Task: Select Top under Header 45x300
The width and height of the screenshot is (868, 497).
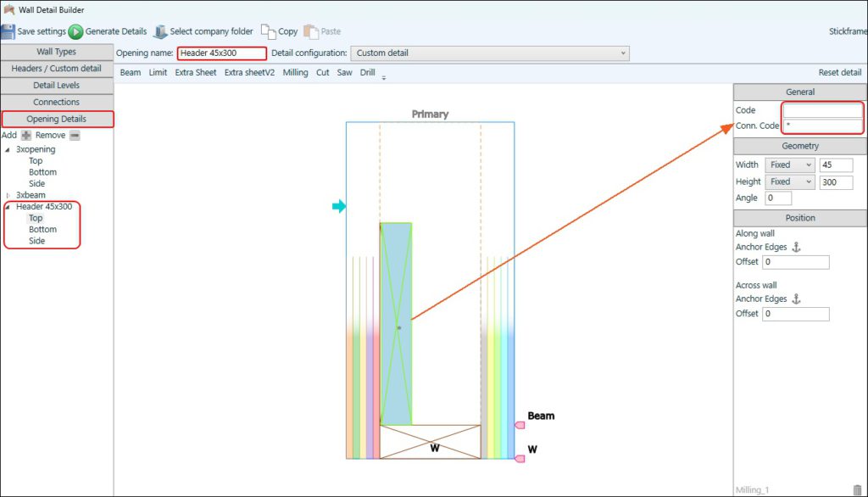Action: tap(36, 218)
